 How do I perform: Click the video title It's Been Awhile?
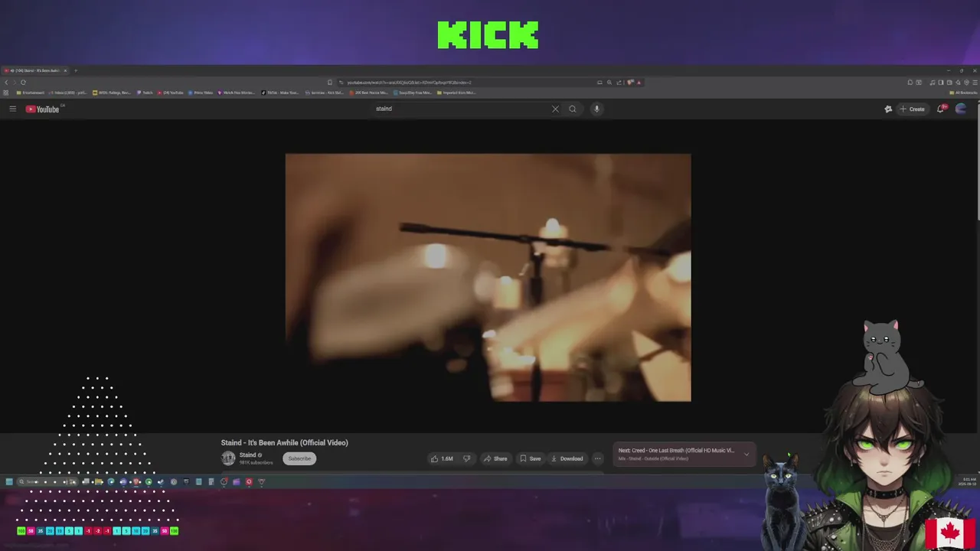285,442
